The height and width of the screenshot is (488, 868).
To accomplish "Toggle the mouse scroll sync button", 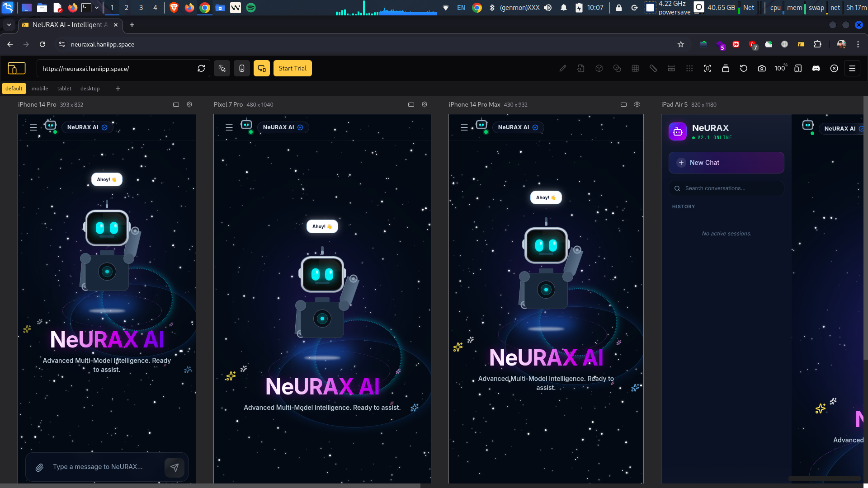I will [242, 68].
